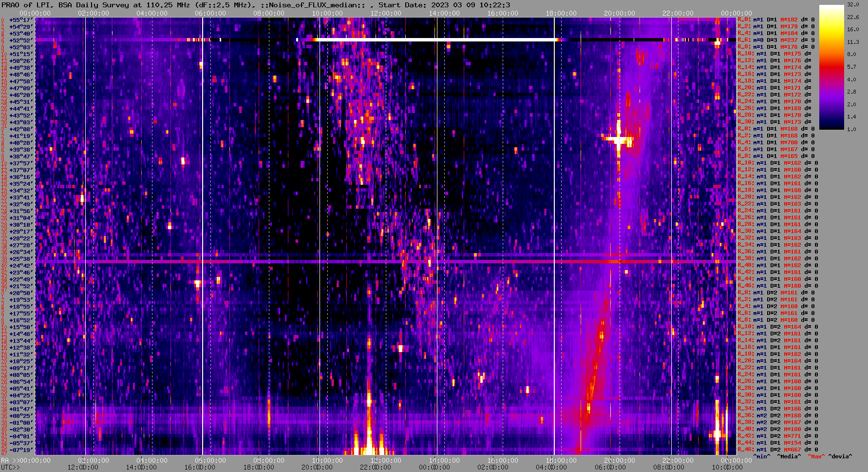This screenshot has height=472, width=868.
Task: Click the ^devia^ legend label
Action: (x=840, y=456)
